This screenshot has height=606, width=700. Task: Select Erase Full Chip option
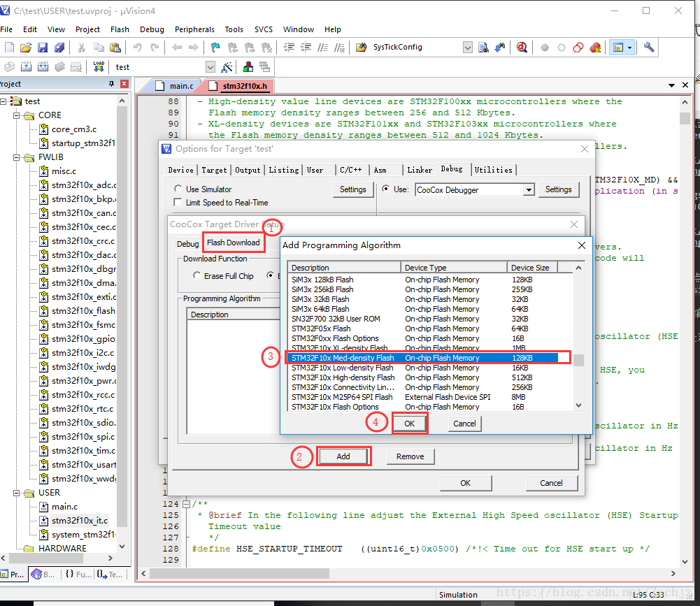point(197,275)
